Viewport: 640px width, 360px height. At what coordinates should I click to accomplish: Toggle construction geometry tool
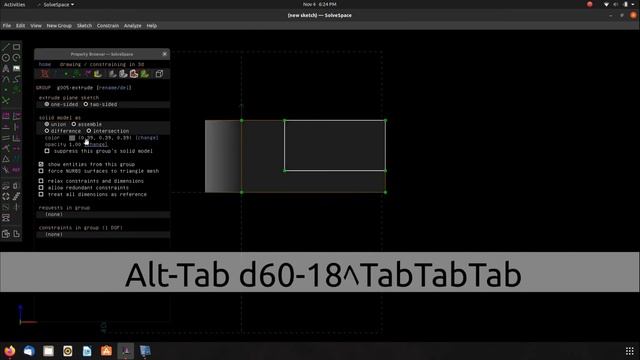point(16,89)
